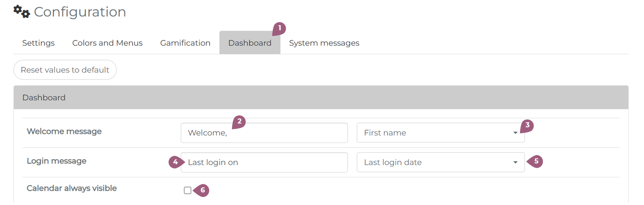The height and width of the screenshot is (205, 644).
Task: Expand the Last login date dropdown
Action: 440,162
